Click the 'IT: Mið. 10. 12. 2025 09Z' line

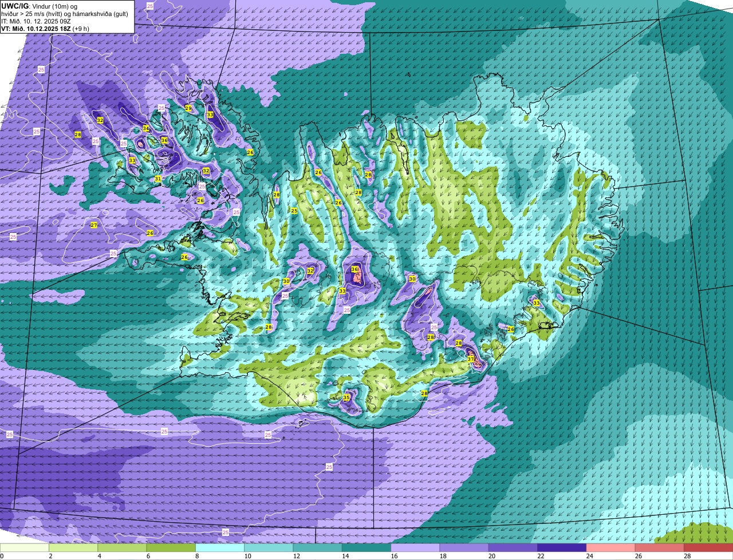pyautogui.click(x=37, y=21)
